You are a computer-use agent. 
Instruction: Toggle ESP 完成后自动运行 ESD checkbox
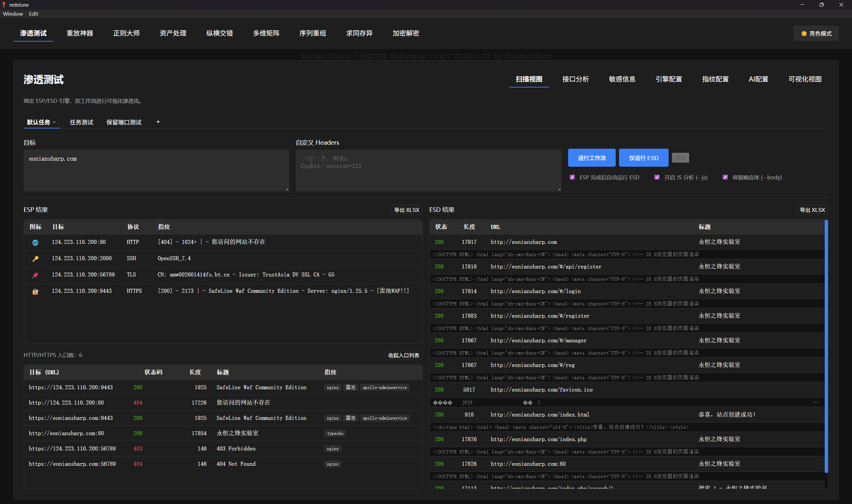pyautogui.click(x=572, y=177)
